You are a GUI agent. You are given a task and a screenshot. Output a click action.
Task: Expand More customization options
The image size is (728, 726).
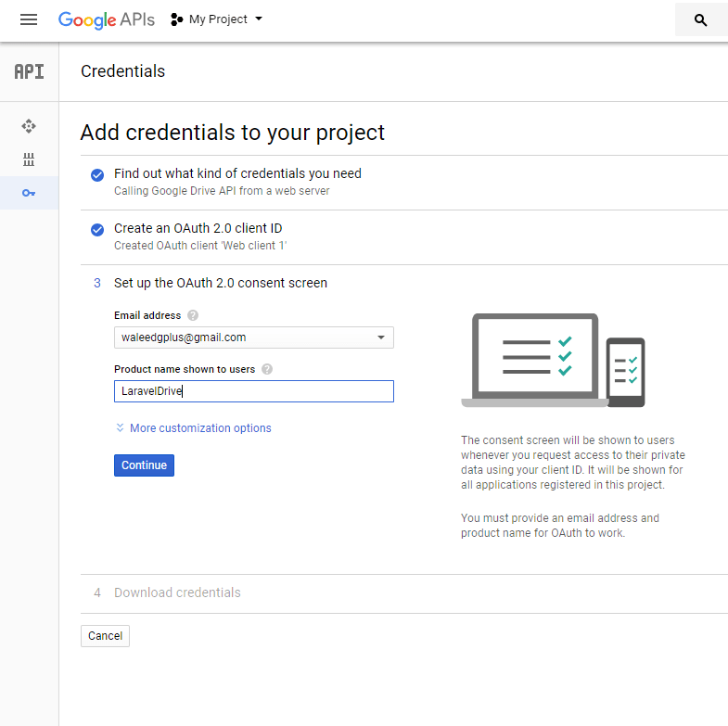click(194, 428)
